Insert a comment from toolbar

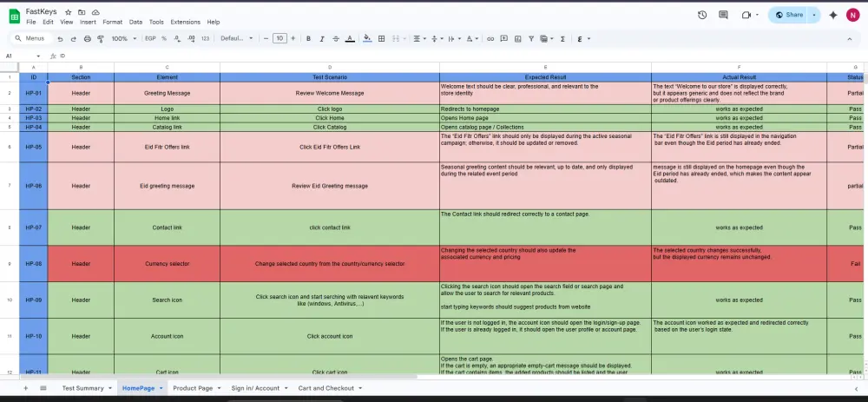(x=503, y=39)
